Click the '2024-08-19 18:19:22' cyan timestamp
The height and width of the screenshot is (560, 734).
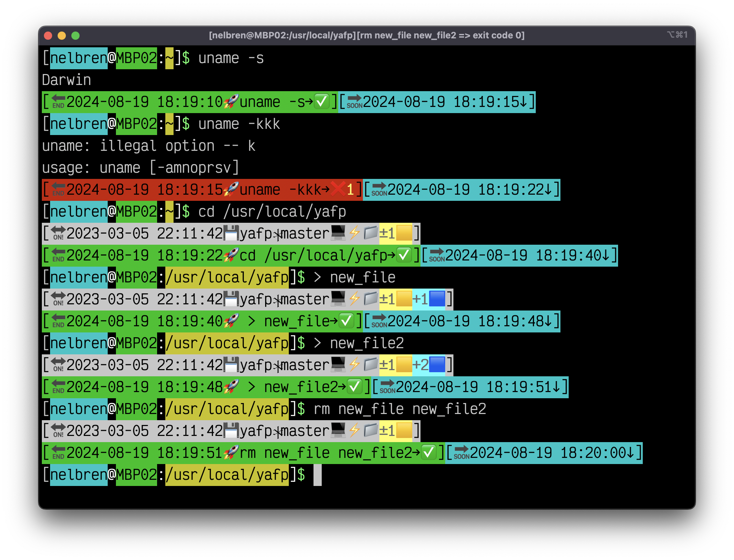(466, 190)
